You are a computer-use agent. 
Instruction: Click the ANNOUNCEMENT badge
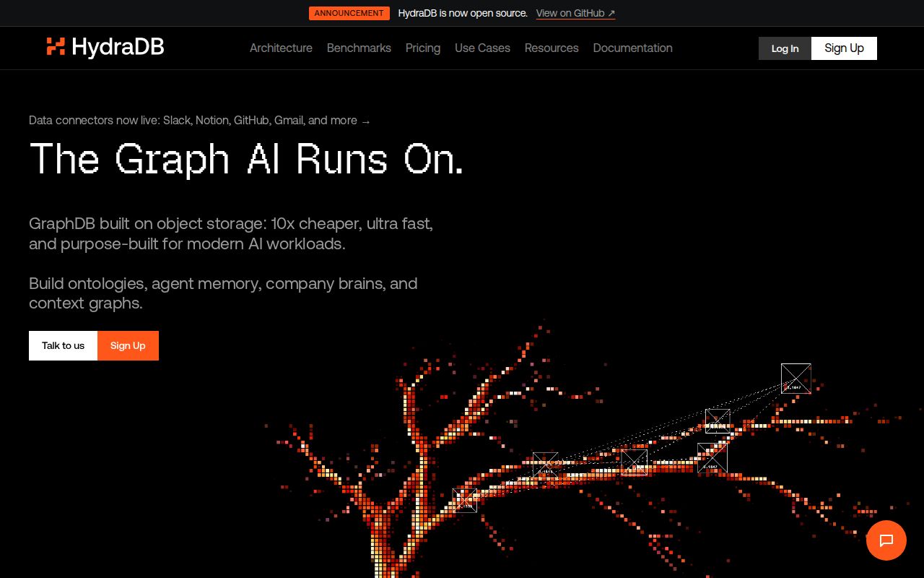click(x=349, y=13)
